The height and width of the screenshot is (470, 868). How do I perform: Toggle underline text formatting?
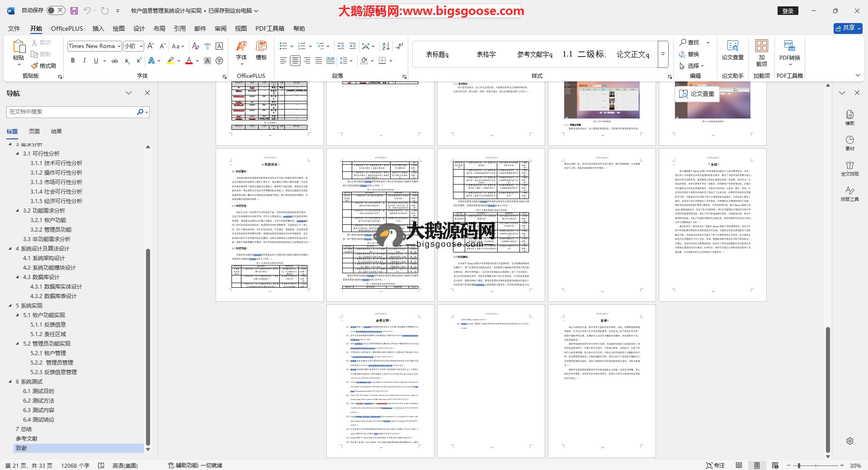(x=96, y=61)
